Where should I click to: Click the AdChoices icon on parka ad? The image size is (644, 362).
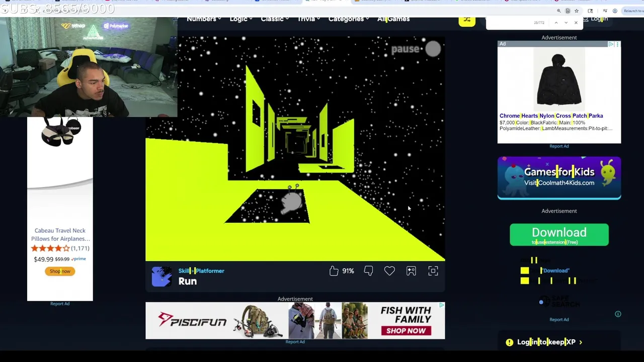point(611,44)
